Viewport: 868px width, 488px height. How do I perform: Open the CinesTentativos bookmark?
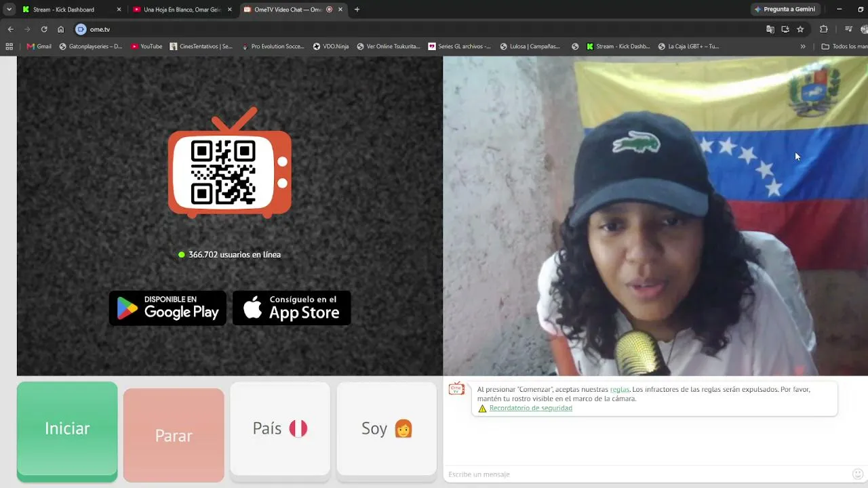point(201,47)
